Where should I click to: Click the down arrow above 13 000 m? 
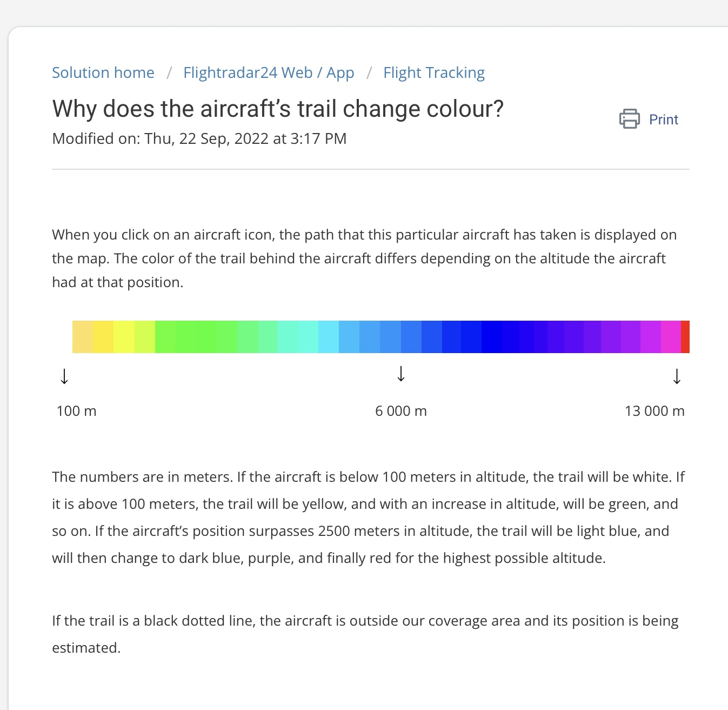677,376
